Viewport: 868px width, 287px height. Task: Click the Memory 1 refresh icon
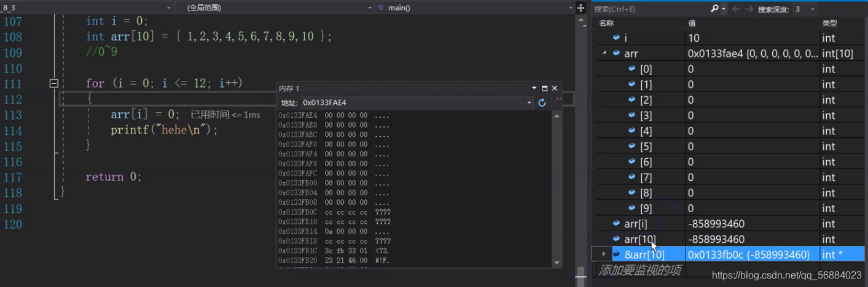[x=542, y=102]
